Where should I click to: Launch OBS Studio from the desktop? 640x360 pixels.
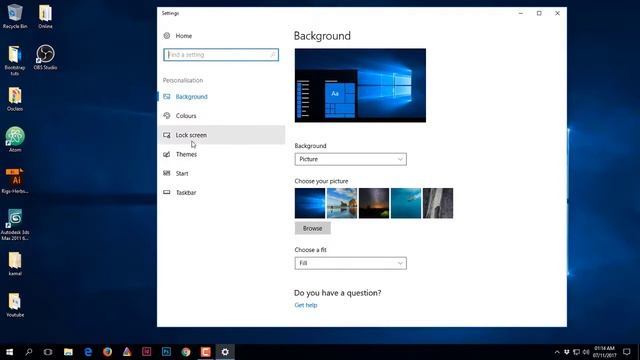pos(45,58)
